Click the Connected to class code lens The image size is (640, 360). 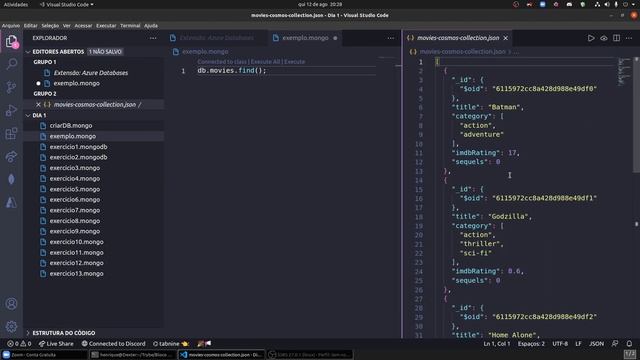click(x=222, y=62)
